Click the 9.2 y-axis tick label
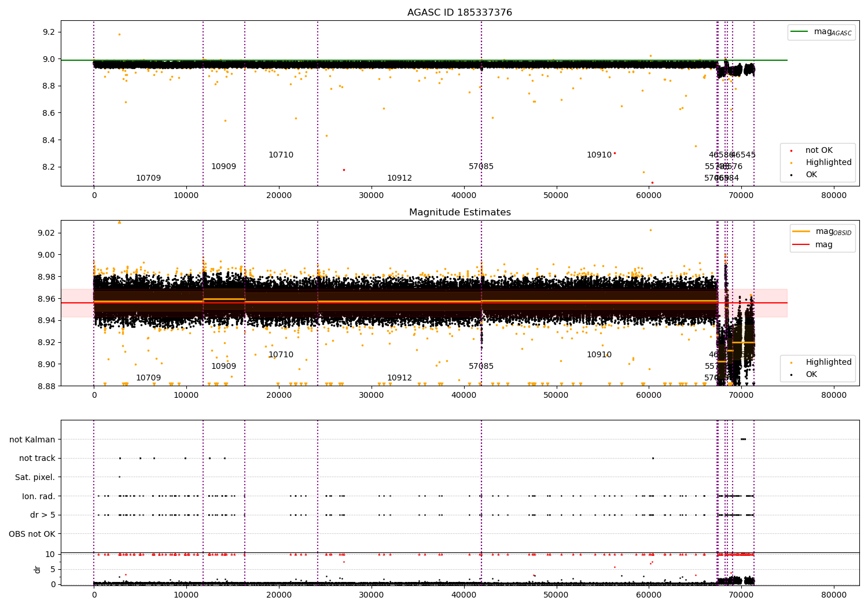The width and height of the screenshot is (868, 608). 49,32
